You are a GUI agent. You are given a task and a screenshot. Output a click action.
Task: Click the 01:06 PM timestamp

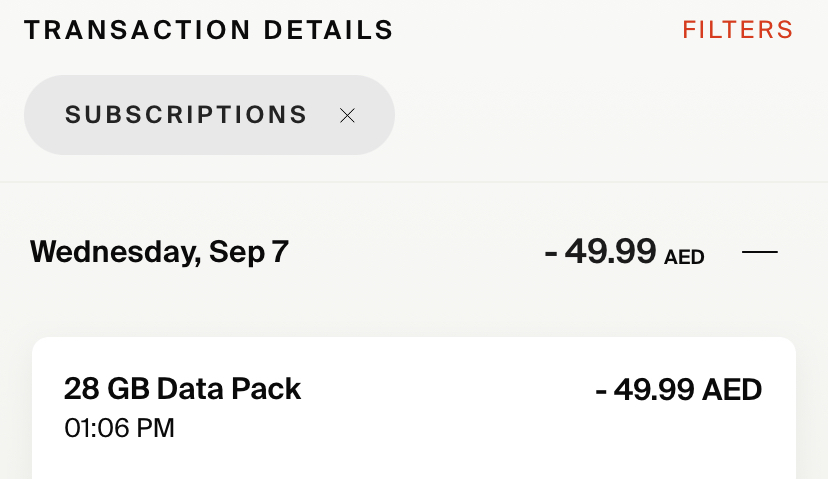coord(119,428)
